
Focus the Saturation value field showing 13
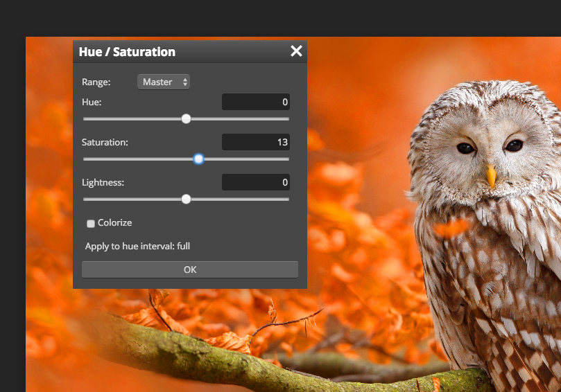[x=255, y=143]
